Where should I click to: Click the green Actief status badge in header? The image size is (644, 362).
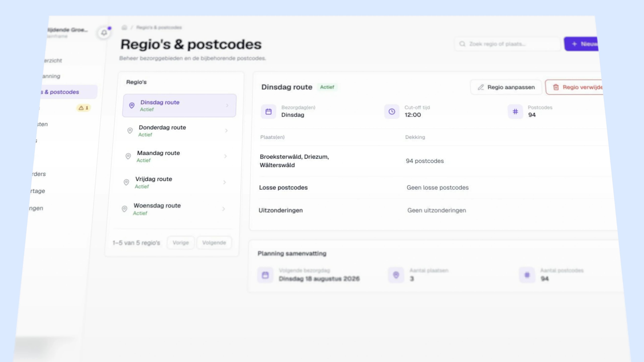pos(327,87)
